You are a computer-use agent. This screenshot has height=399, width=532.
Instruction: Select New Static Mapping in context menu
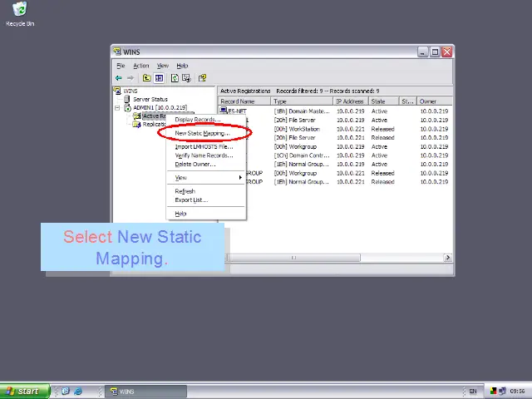pyautogui.click(x=206, y=133)
